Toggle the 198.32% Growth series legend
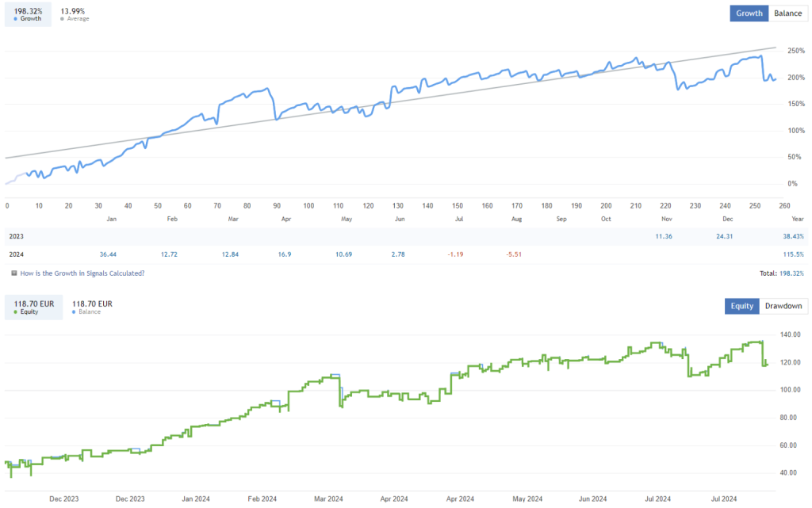Image resolution: width=812 pixels, height=508 pixels. coord(29,13)
